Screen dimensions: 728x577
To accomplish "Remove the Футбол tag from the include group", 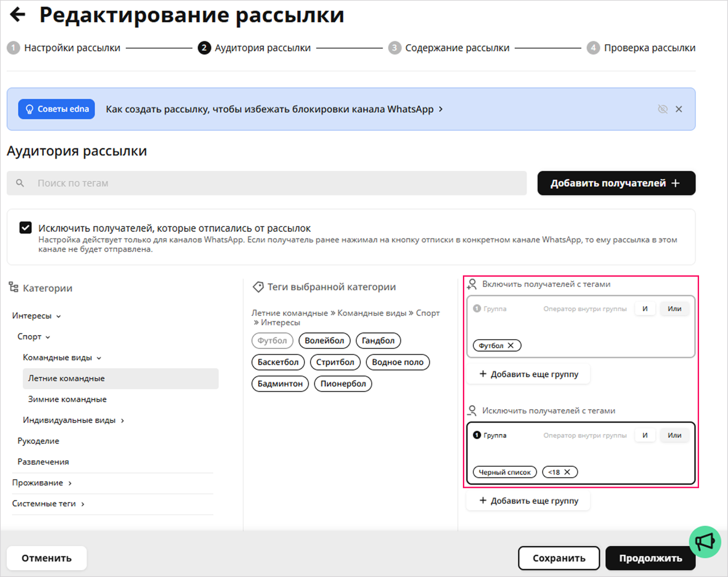I will coord(511,345).
